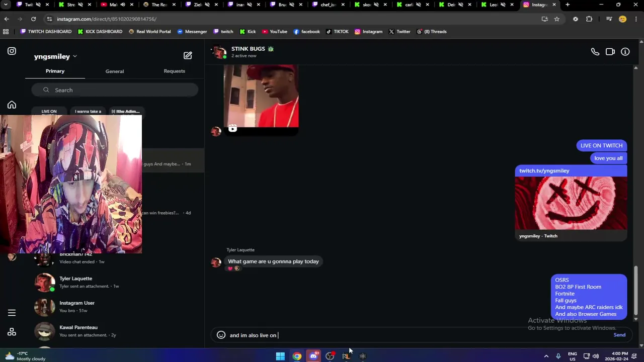Click the reactions under Tyler's message
Image resolution: width=644 pixels, height=362 pixels.
234,268
